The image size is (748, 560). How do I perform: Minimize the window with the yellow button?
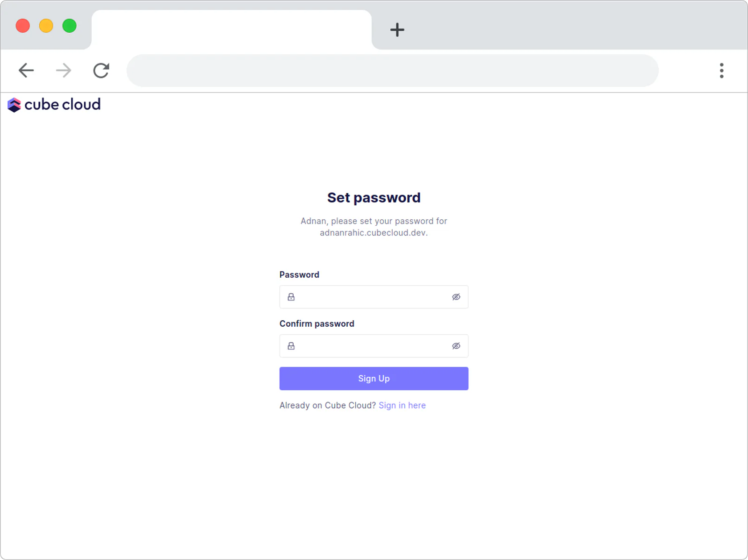coord(46,26)
